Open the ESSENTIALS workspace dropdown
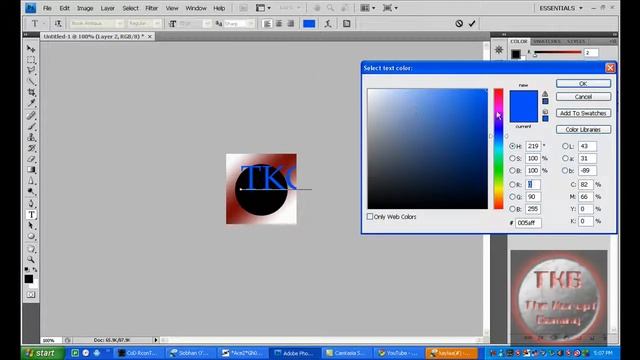The image size is (640, 360). coord(561,8)
